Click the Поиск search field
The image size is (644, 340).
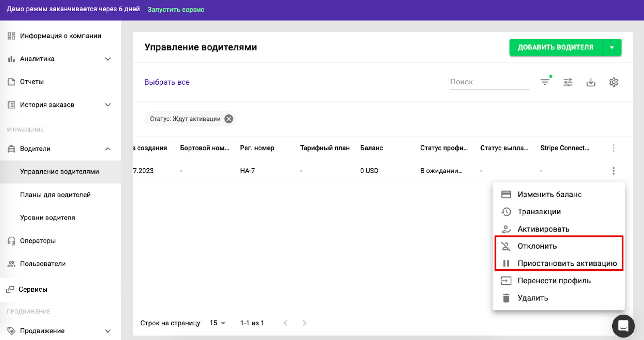tap(489, 82)
